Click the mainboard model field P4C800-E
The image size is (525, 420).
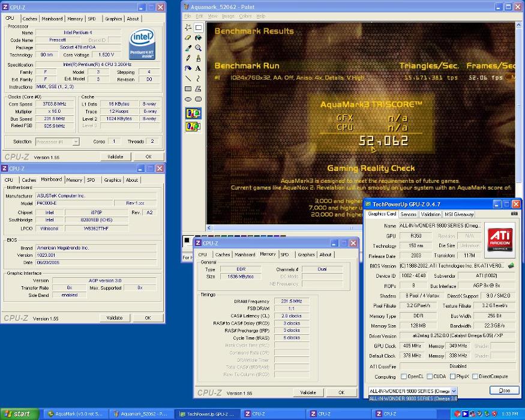click(74, 203)
